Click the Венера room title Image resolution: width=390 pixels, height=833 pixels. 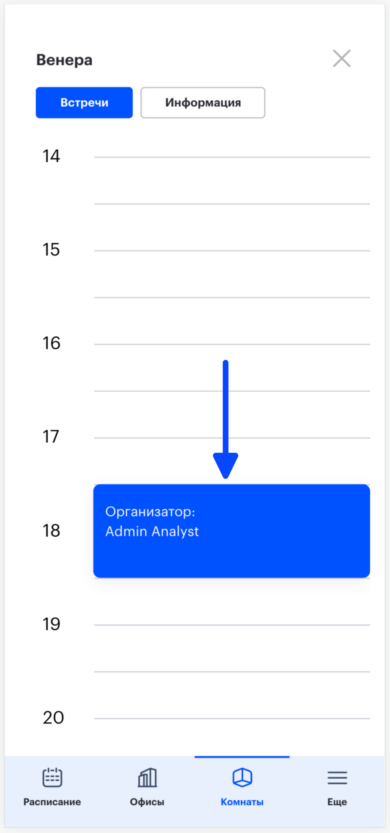point(64,60)
